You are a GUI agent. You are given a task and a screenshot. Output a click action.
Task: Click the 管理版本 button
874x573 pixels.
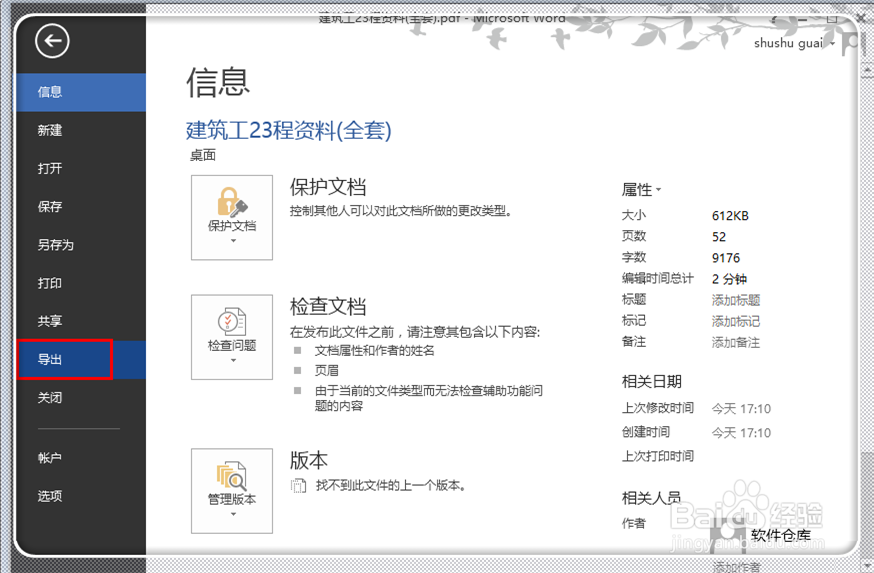232,491
